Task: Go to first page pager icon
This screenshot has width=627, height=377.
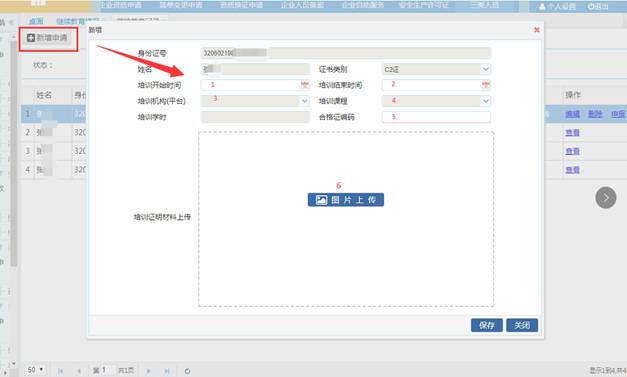Action: tap(60, 371)
